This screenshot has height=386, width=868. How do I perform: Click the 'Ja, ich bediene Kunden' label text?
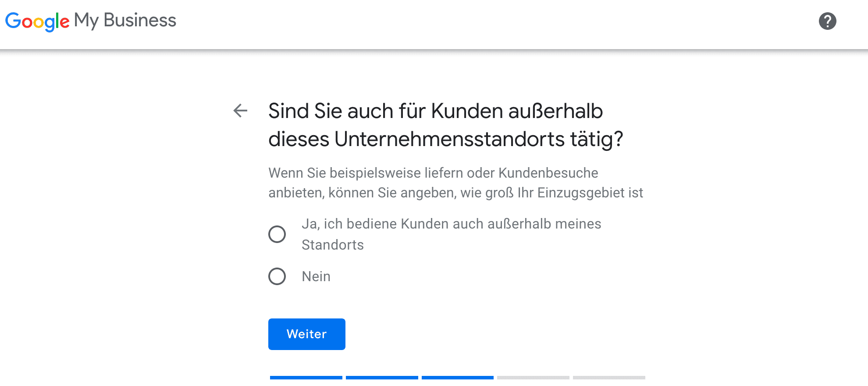[x=451, y=234]
